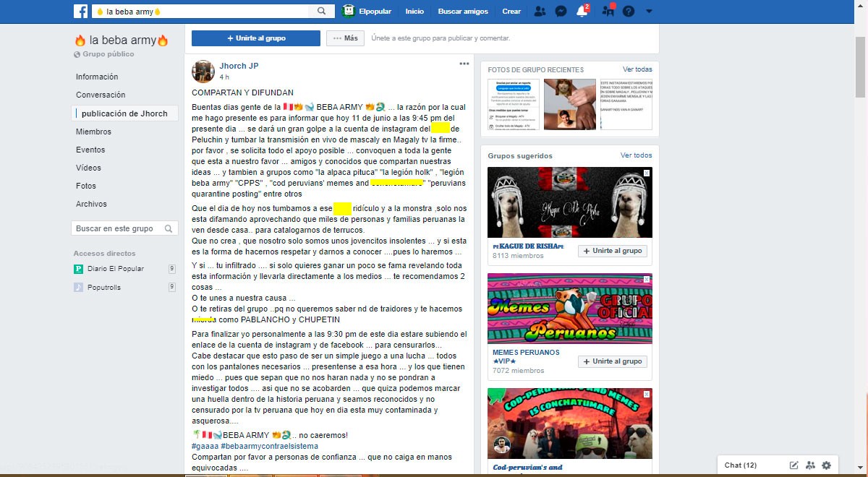Screen dimensions: 868x477
Task: Open Buscar amigos
Action: [463, 12]
